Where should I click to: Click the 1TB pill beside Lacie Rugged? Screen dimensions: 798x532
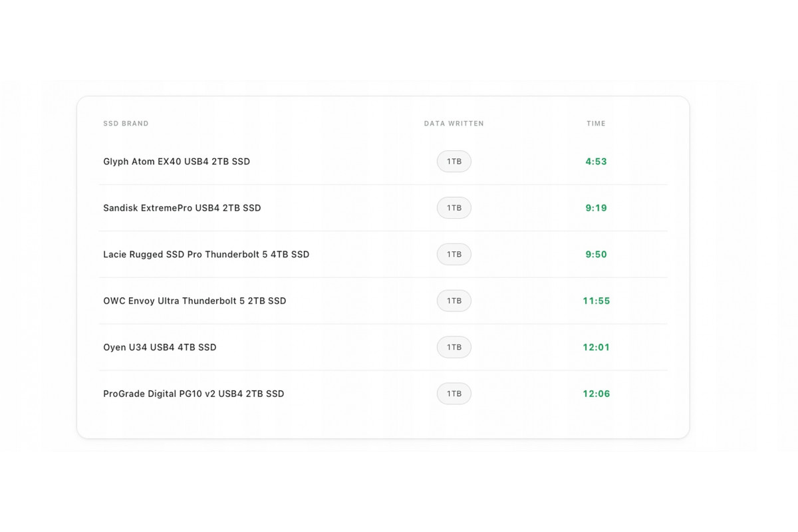pyautogui.click(x=454, y=255)
